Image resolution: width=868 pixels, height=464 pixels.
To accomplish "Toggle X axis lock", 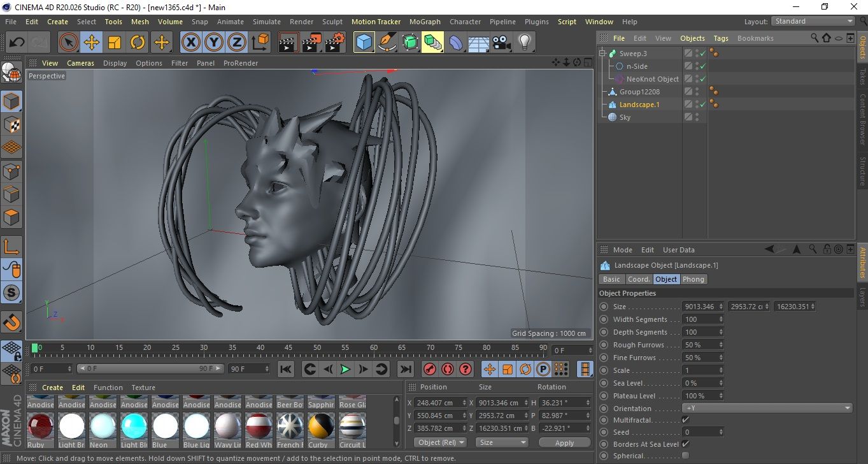I will 191,43.
